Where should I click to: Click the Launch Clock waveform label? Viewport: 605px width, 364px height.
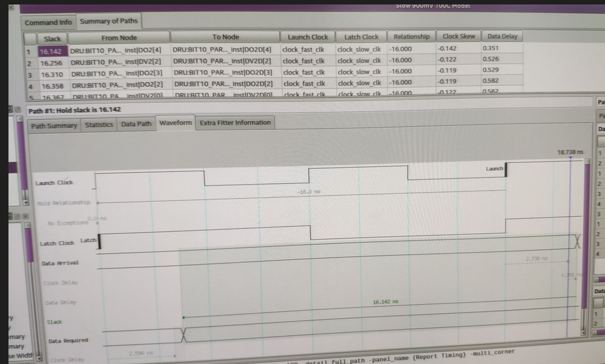tap(54, 182)
